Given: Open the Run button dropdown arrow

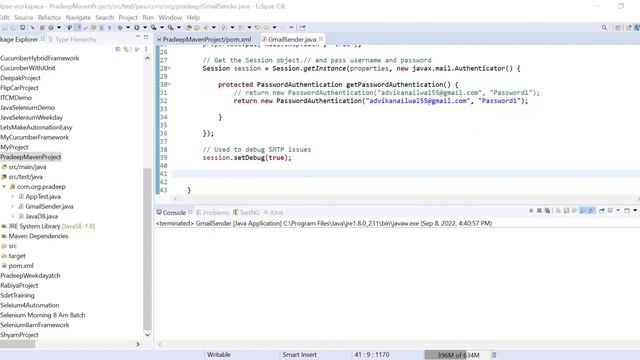Looking at the screenshot, I should pos(144,28).
